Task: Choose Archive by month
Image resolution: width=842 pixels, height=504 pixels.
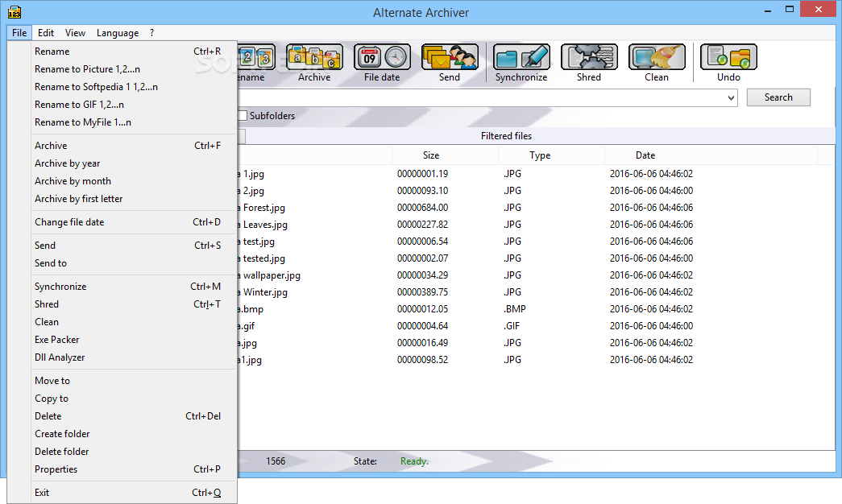Action: coord(134,181)
